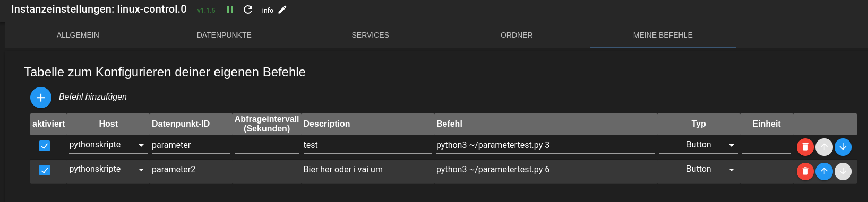The height and width of the screenshot is (202, 868).
Task: Move parameter row down
Action: [x=843, y=147]
